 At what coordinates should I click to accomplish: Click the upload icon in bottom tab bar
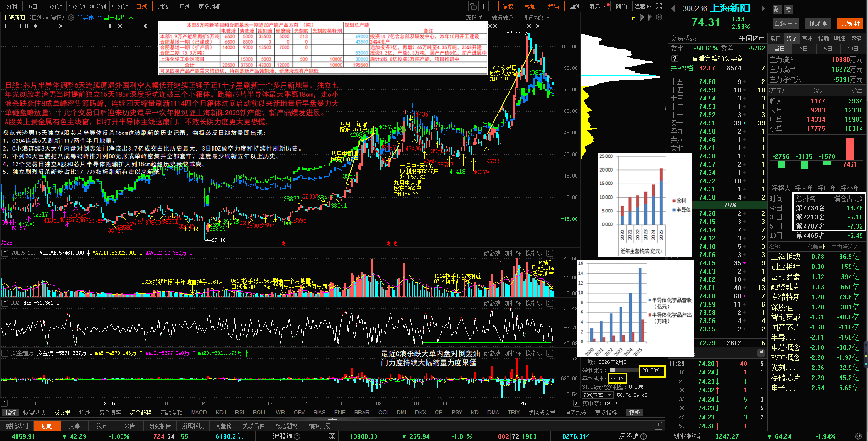(659, 426)
